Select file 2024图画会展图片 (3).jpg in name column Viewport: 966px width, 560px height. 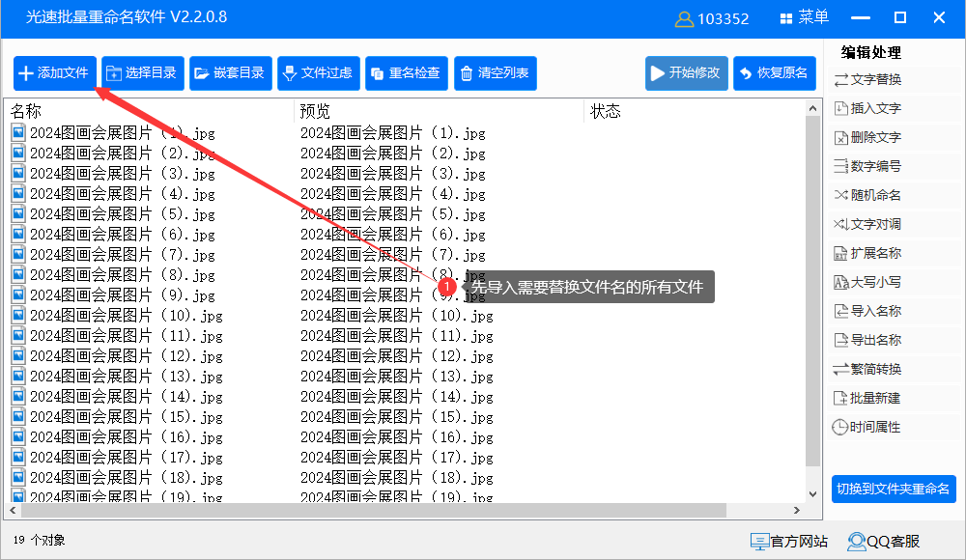(x=123, y=174)
